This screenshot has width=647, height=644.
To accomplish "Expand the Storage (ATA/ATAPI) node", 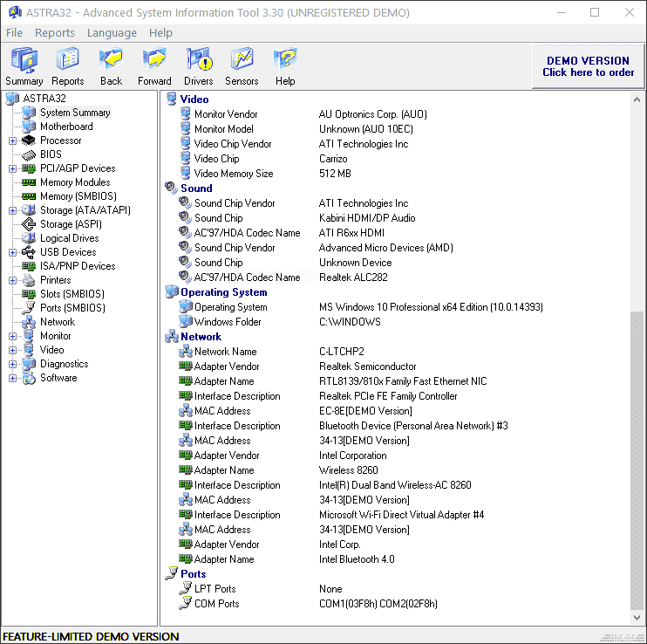I will click(12, 210).
